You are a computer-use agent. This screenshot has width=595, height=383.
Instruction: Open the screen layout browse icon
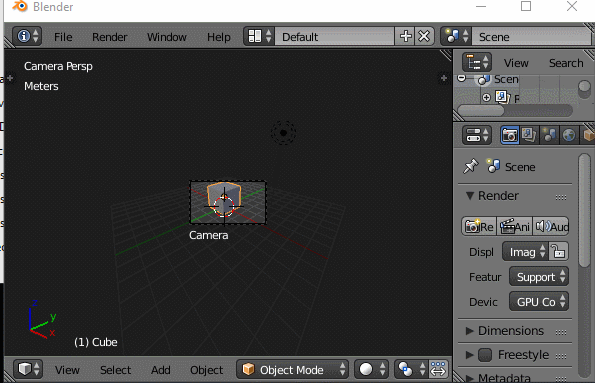pos(259,36)
